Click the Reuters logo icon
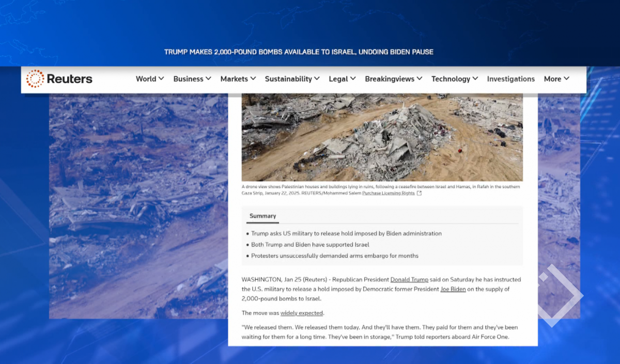This screenshot has height=364, width=620. pos(35,79)
